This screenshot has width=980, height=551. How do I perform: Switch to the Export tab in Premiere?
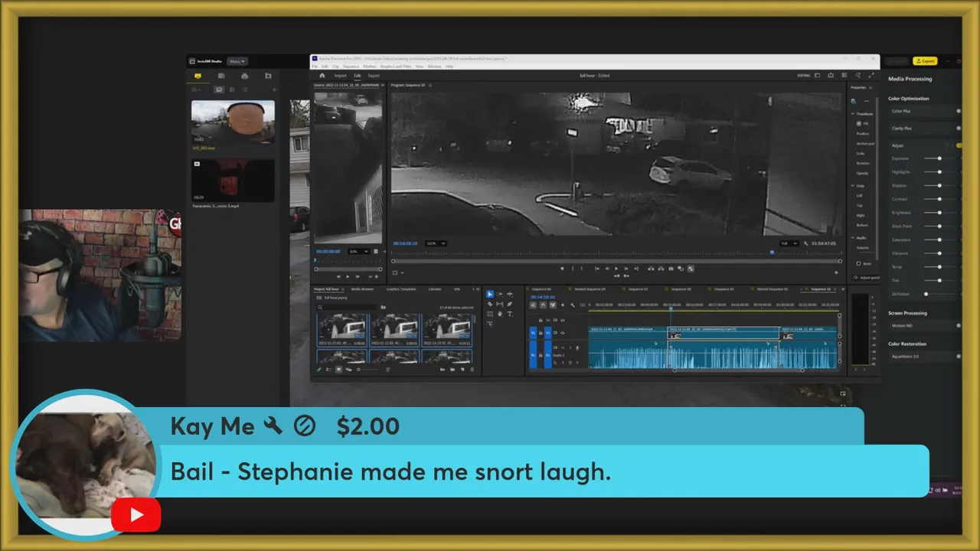click(374, 76)
